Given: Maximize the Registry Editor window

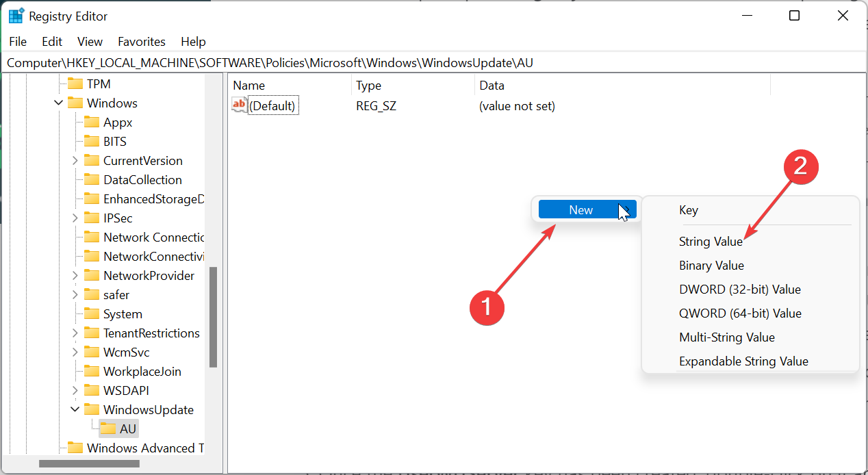Looking at the screenshot, I should pyautogui.click(x=794, y=16).
